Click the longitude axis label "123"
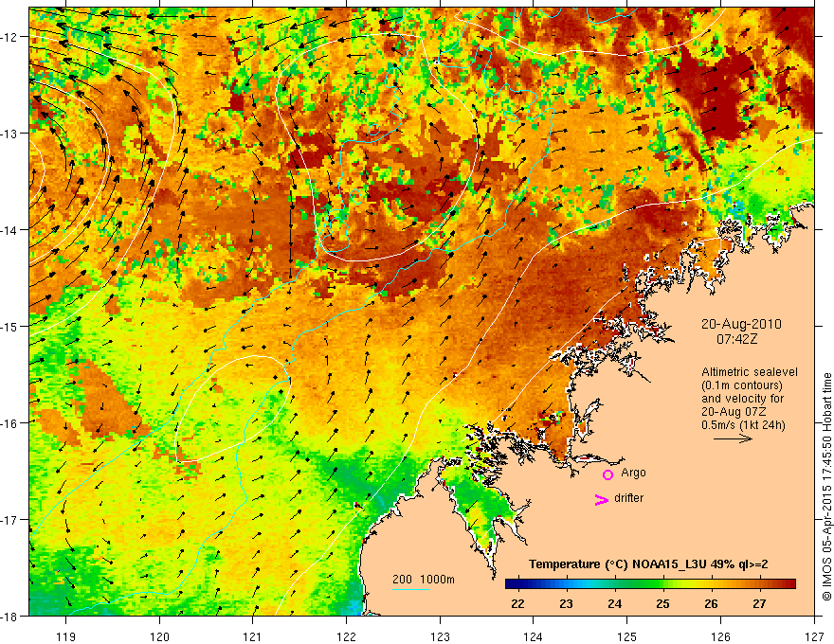The height and width of the screenshot is (644, 834). (x=440, y=636)
